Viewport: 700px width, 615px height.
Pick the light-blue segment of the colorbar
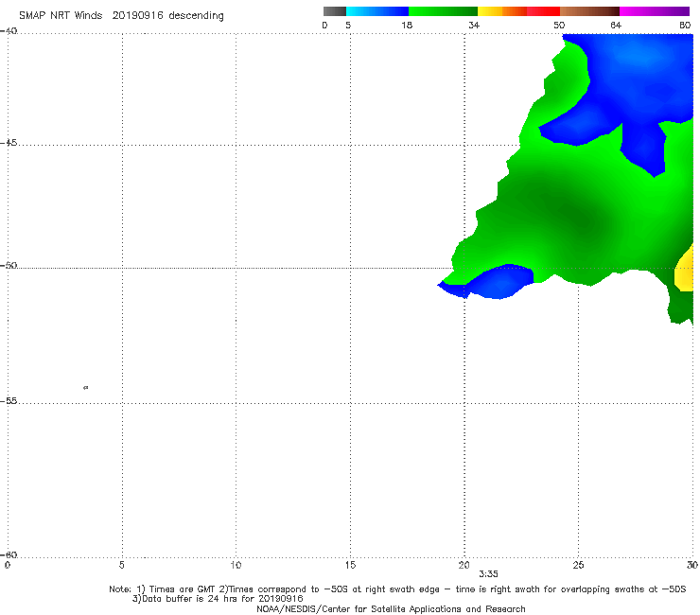click(x=377, y=11)
